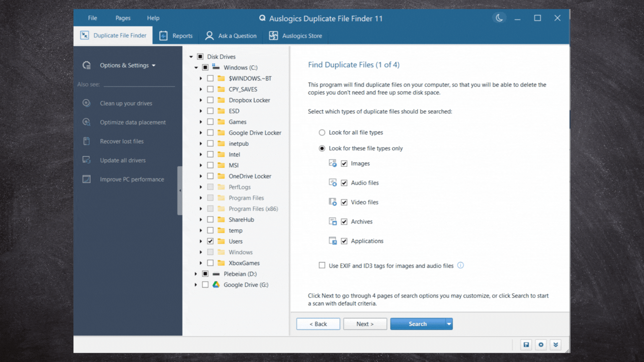Check the Games folder checkbox
644x362 pixels.
pyautogui.click(x=210, y=122)
